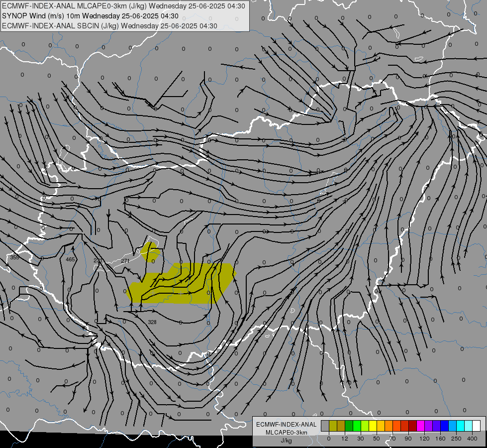Click the legend scale value 12
This screenshot has height=448, width=487.
click(345, 439)
